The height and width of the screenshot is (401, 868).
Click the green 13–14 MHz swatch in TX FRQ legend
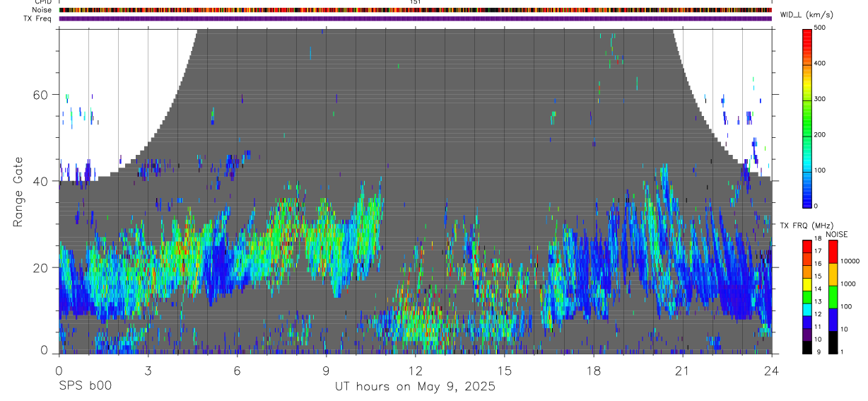pyautogui.click(x=807, y=296)
